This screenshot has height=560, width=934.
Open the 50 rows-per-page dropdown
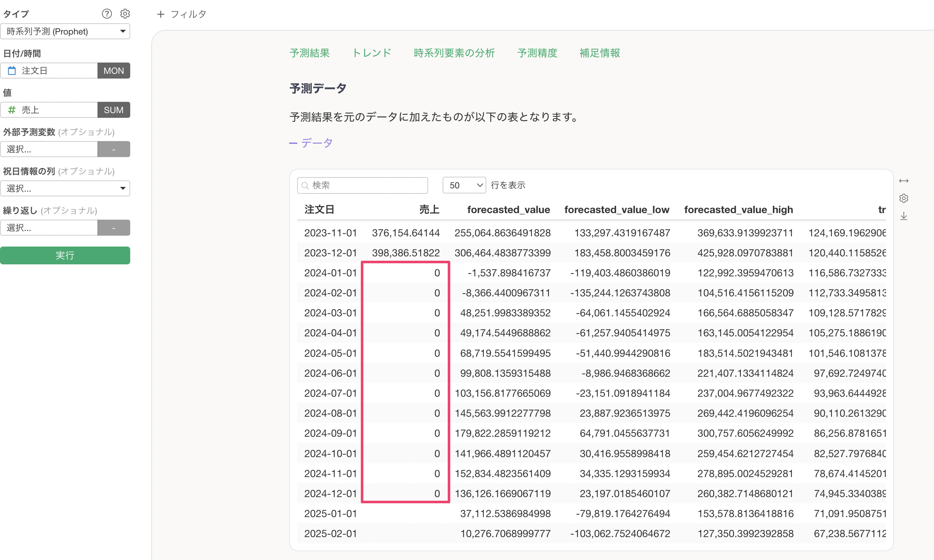coord(464,185)
